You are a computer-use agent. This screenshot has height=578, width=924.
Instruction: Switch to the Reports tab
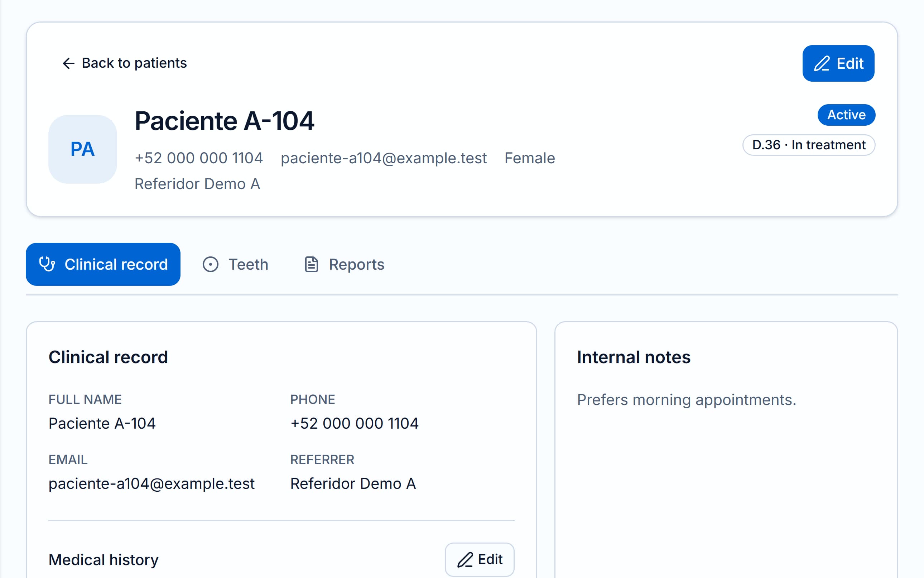[345, 264]
